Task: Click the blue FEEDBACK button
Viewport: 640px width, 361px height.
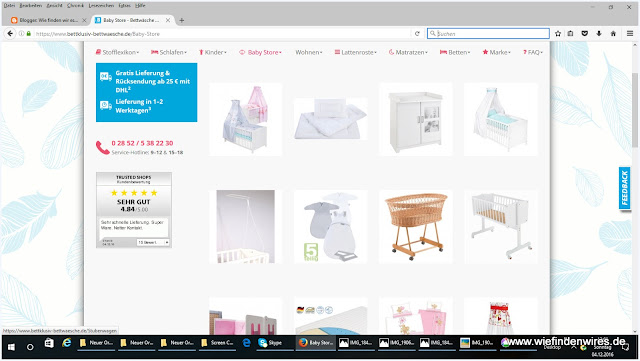Action: (624, 188)
